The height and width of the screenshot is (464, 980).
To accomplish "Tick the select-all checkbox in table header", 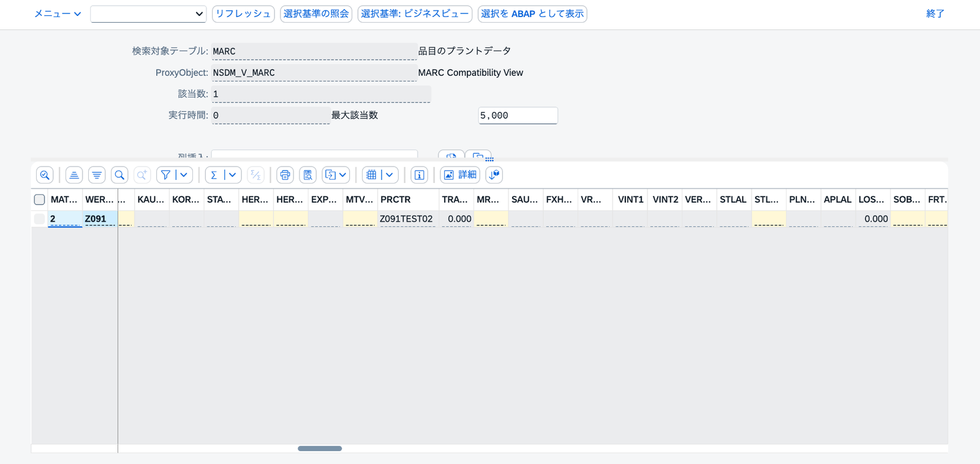I will 39,200.
